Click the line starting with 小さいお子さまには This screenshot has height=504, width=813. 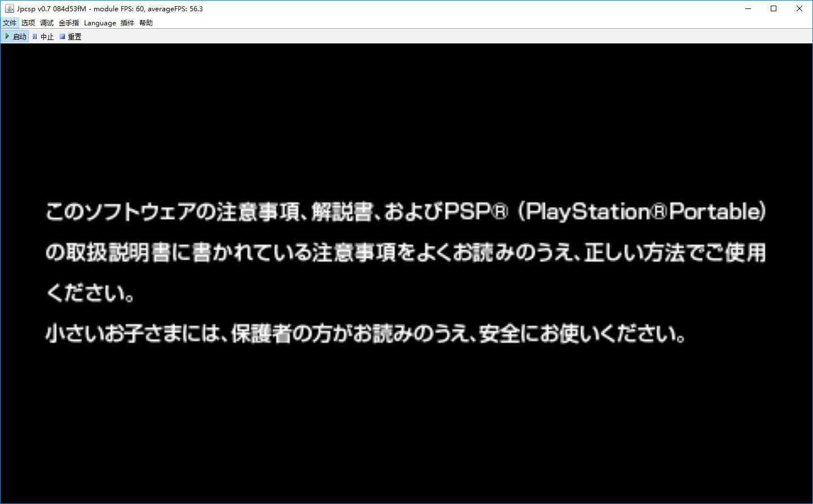pyautogui.click(x=366, y=334)
